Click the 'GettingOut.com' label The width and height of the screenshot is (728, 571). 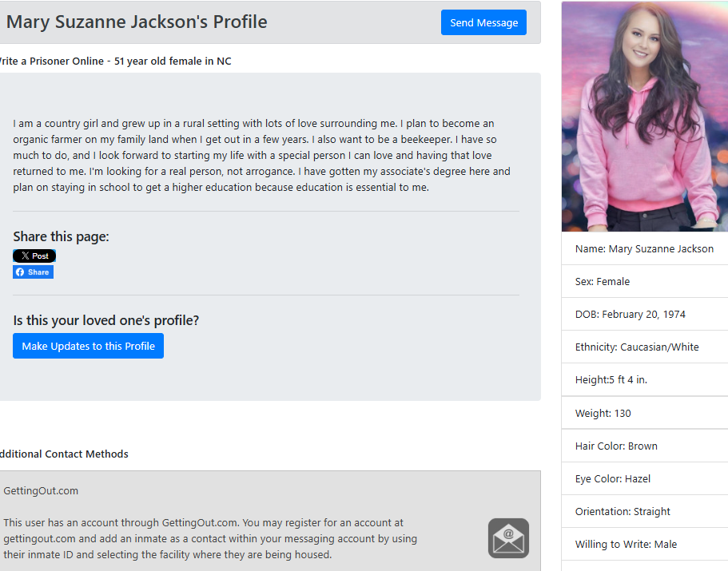click(x=41, y=491)
